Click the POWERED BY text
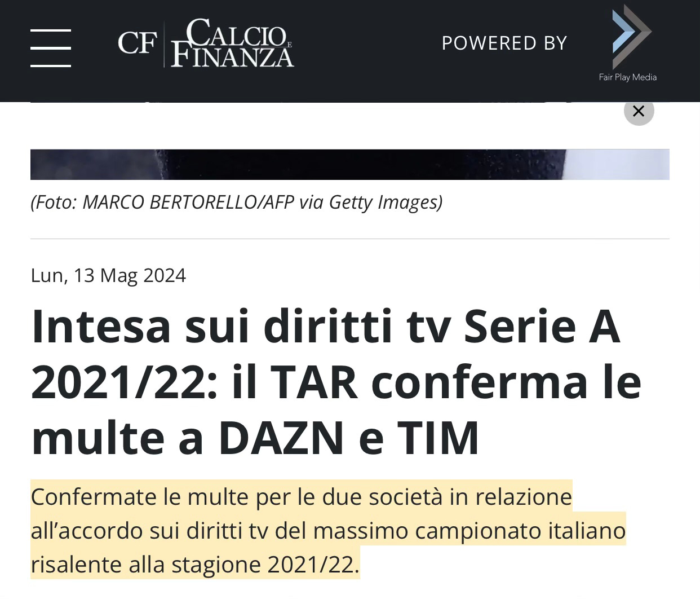Screen dimensions: 700x599 (x=504, y=43)
